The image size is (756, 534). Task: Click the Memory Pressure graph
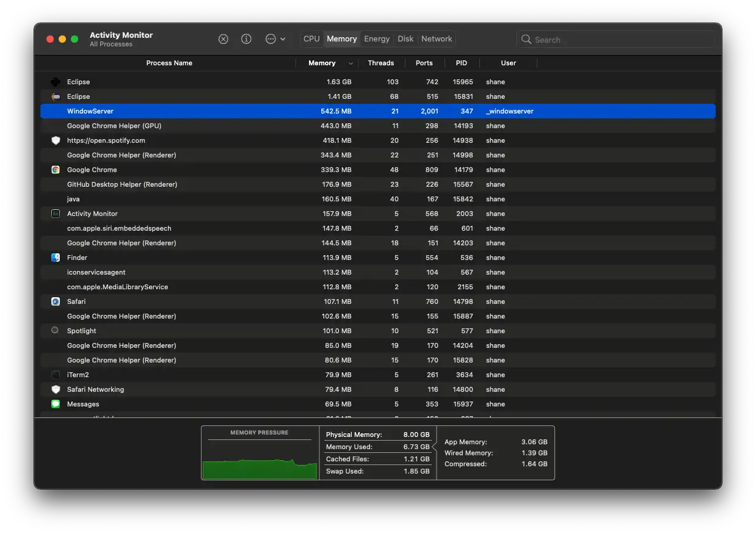point(260,458)
